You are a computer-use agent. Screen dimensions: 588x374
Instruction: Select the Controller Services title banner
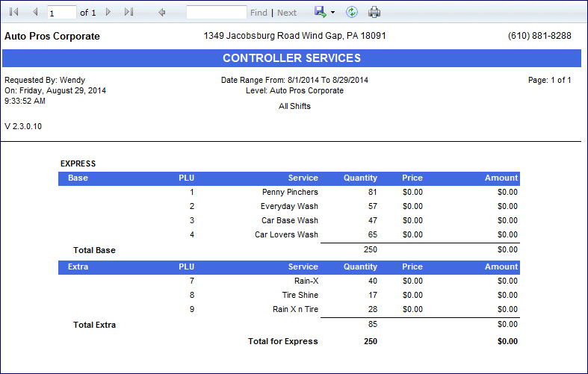[291, 58]
